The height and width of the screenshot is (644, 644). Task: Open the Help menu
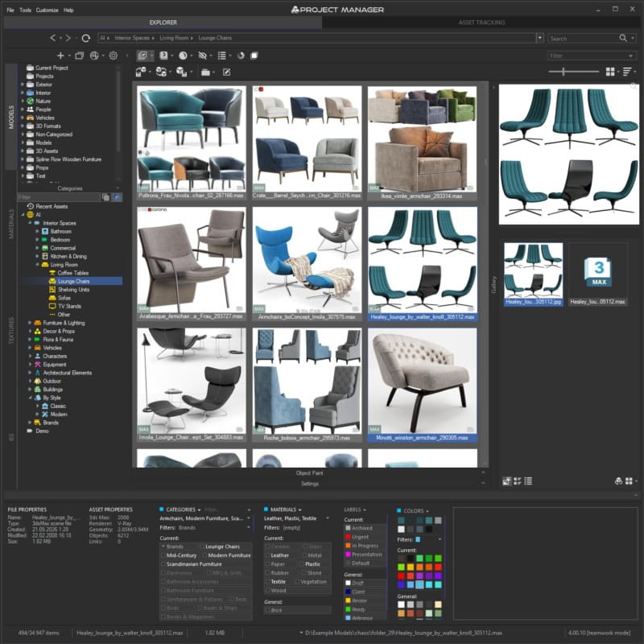(x=68, y=10)
